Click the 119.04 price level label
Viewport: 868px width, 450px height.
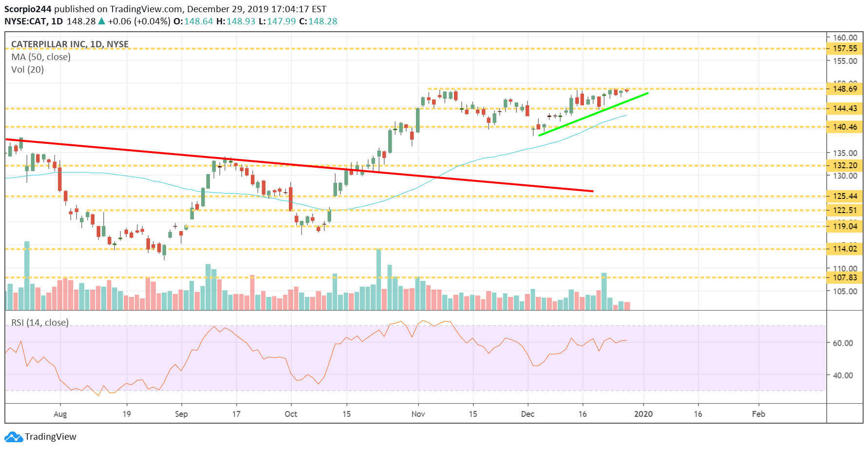845,226
